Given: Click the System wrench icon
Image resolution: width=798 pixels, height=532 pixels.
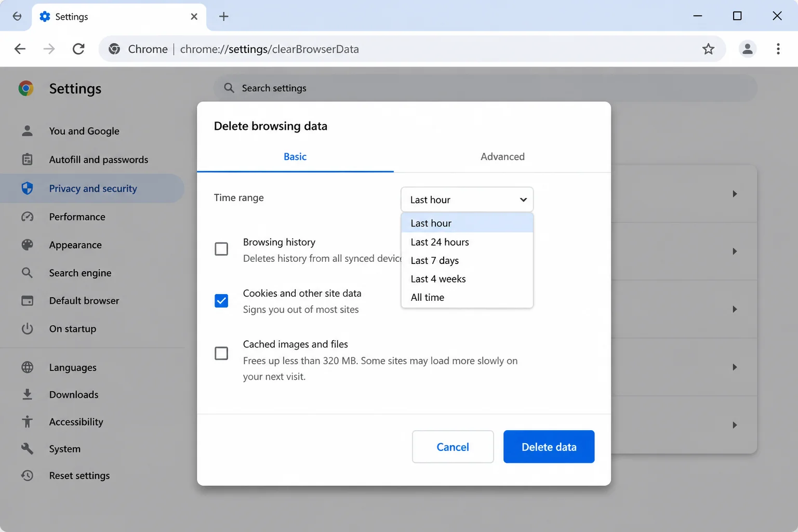Looking at the screenshot, I should (27, 448).
